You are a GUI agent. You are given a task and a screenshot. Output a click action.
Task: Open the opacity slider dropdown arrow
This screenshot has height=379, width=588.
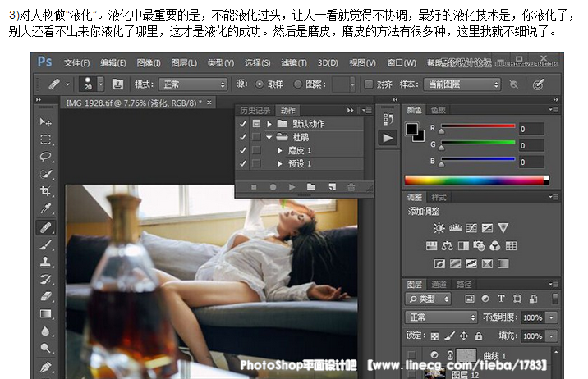click(x=551, y=317)
